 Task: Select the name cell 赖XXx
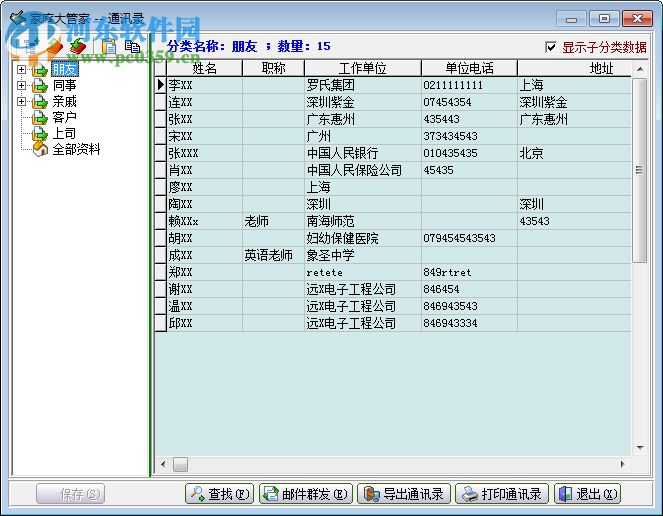coord(205,221)
